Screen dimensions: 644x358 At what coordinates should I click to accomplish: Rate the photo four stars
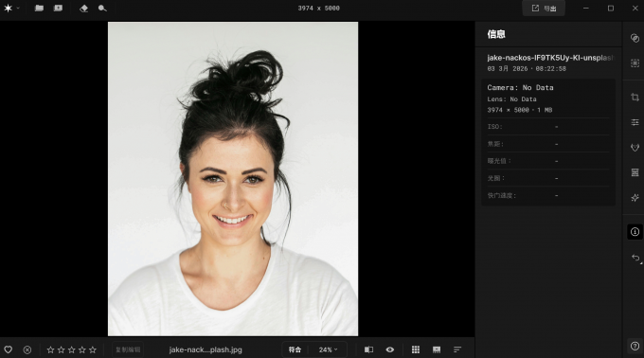[x=82, y=349]
